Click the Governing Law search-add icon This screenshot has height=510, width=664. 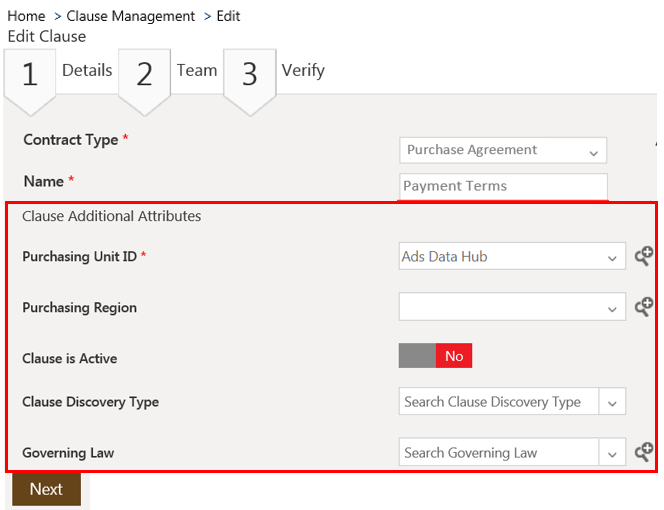pyautogui.click(x=644, y=452)
